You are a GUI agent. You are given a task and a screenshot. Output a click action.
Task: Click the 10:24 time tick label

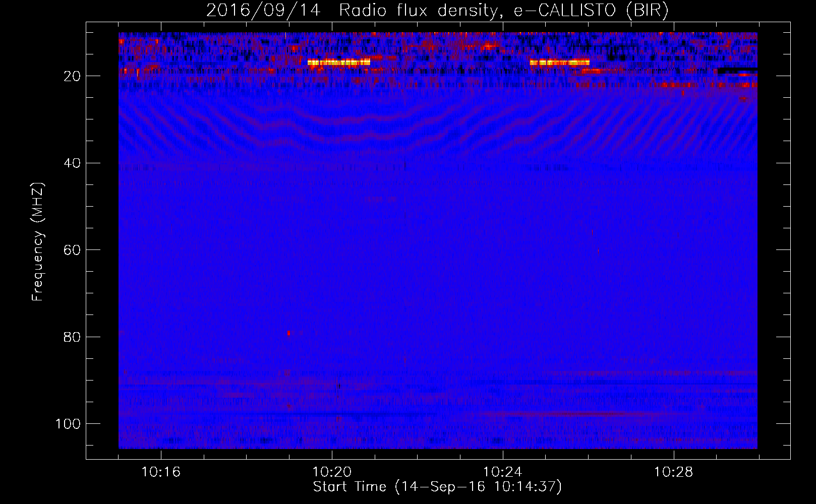click(x=503, y=472)
